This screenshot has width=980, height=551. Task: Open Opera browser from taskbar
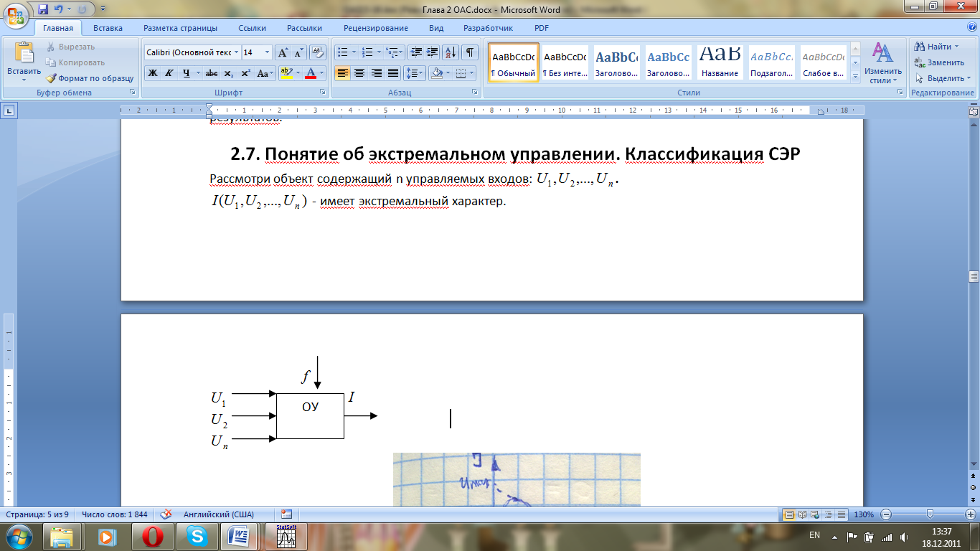(x=153, y=536)
